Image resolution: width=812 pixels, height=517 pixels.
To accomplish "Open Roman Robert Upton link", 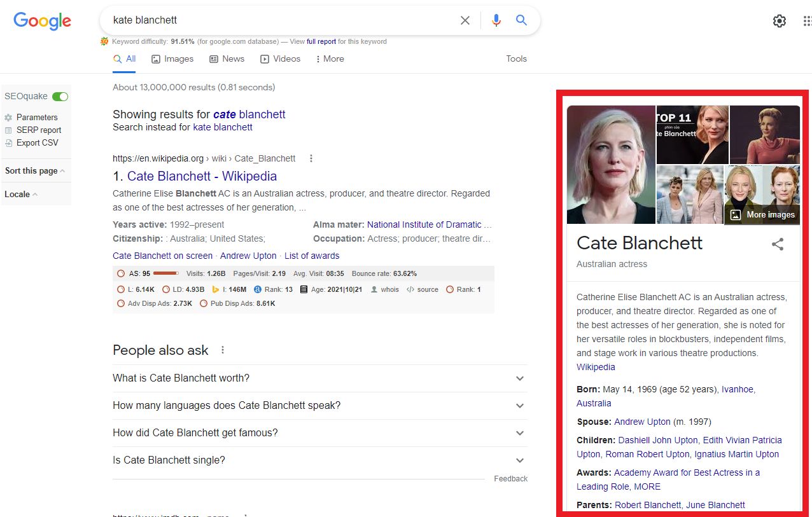I will (647, 454).
